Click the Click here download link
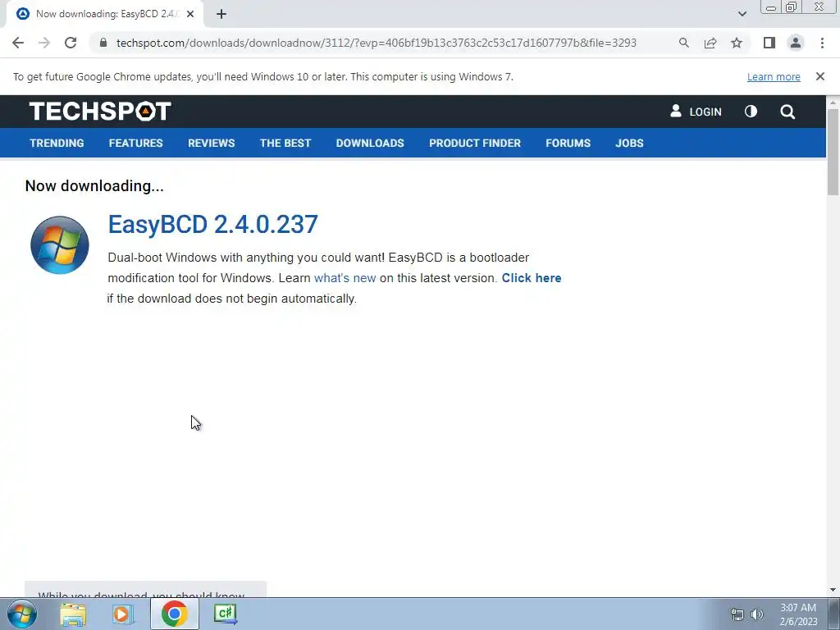Screen dimensions: 840x630 click(x=532, y=278)
